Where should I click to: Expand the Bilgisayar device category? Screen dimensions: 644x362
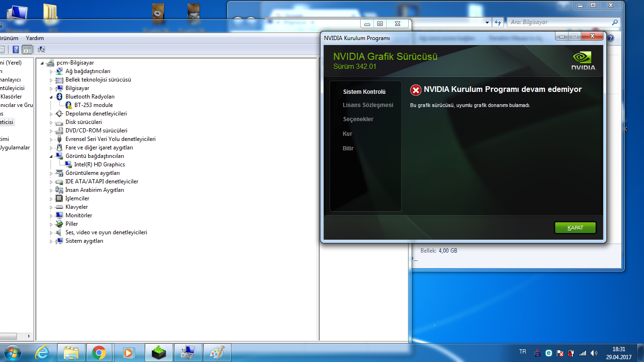tap(51, 89)
